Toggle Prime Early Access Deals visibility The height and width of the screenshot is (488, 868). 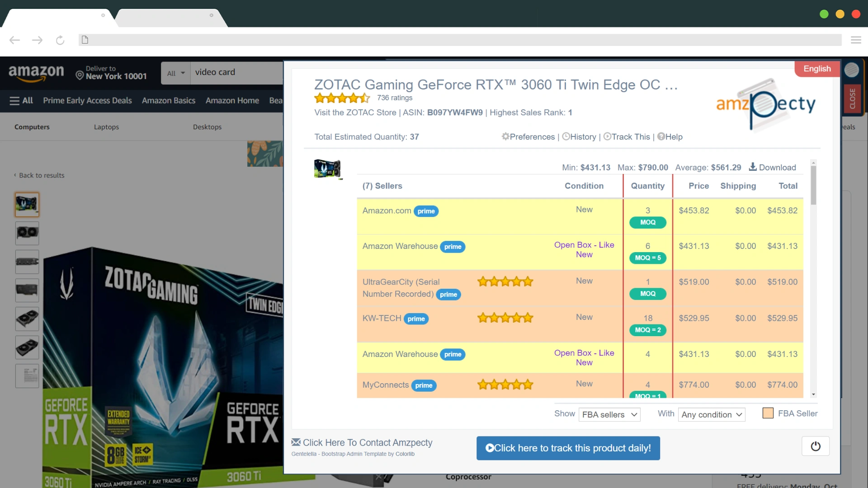pos(87,100)
